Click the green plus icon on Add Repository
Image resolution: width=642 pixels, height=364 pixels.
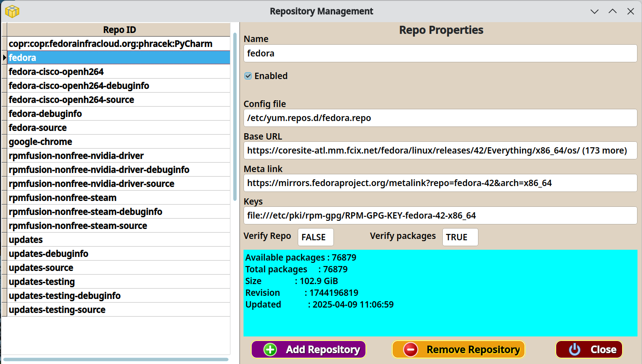270,350
